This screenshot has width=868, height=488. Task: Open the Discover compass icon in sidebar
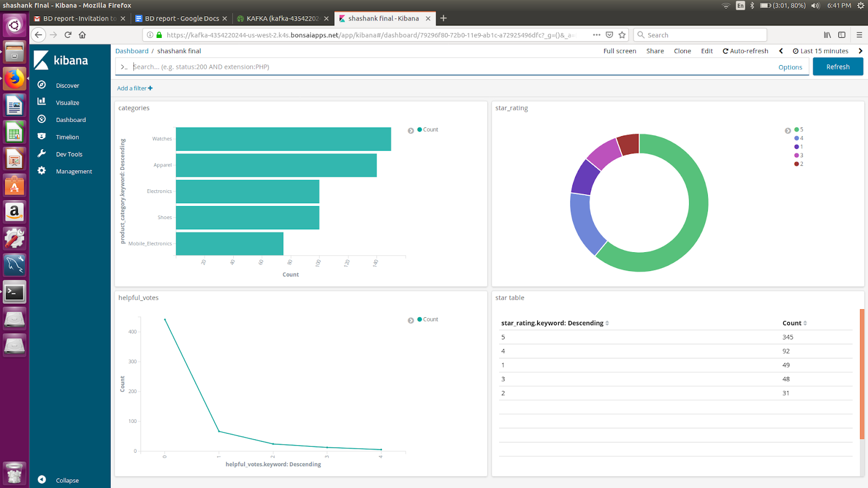coord(42,85)
